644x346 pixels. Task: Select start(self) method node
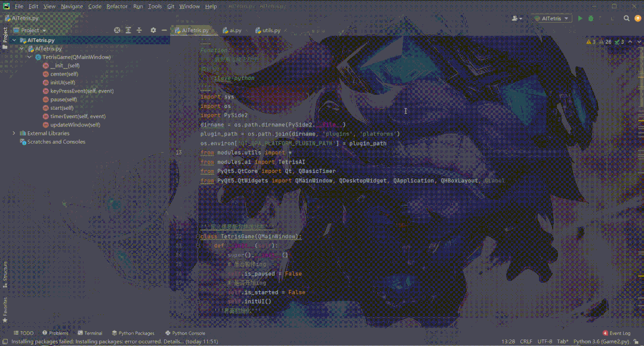(58, 108)
